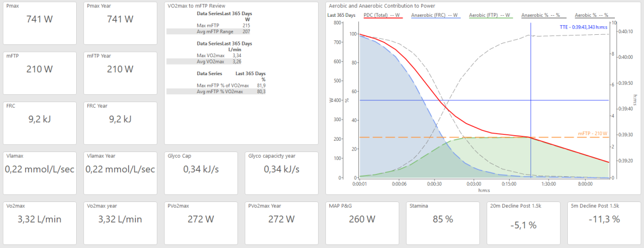Image resolution: width=644 pixels, height=248 pixels.
Task: Select the Vo2max 3,32 L/min tile
Action: pos(39,223)
